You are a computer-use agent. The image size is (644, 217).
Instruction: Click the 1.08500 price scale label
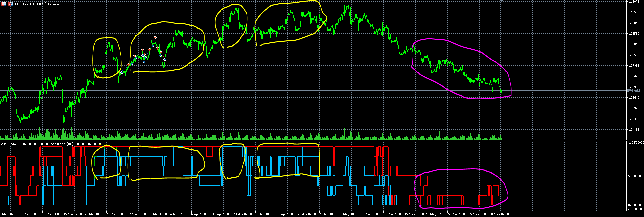pyautogui.click(x=634, y=55)
